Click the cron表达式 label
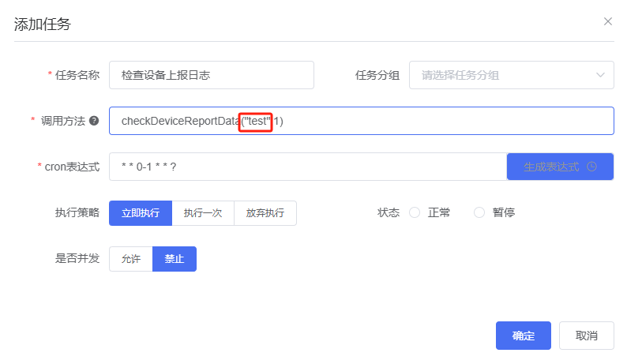This screenshot has width=627, height=364. pyautogui.click(x=72, y=167)
